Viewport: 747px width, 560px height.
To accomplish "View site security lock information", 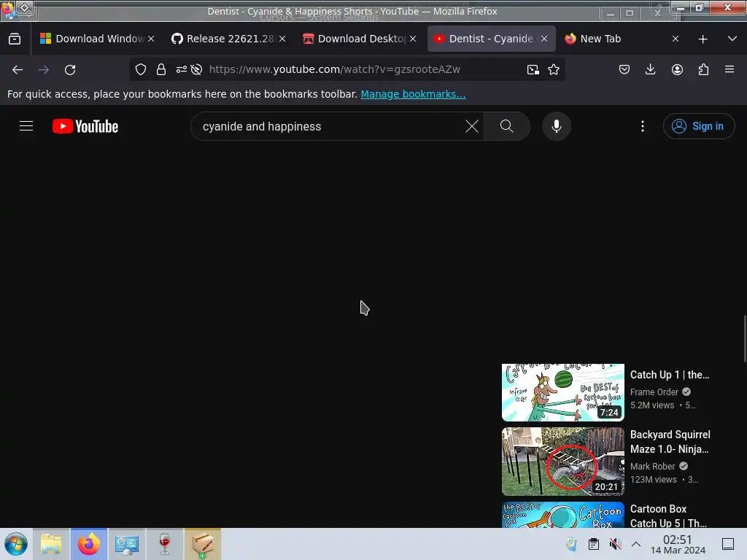I will tap(161, 69).
